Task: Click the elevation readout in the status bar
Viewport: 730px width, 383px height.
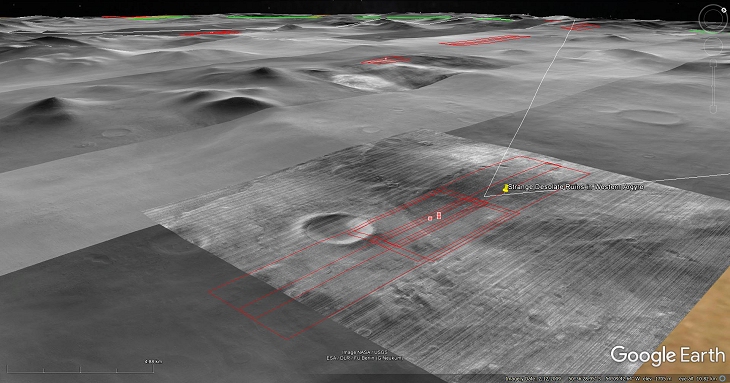Action: pos(656,378)
